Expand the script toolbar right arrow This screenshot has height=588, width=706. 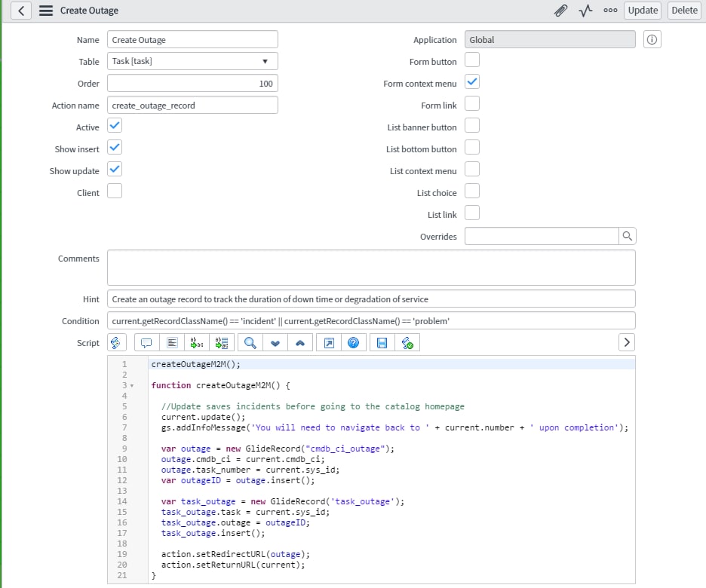(627, 342)
